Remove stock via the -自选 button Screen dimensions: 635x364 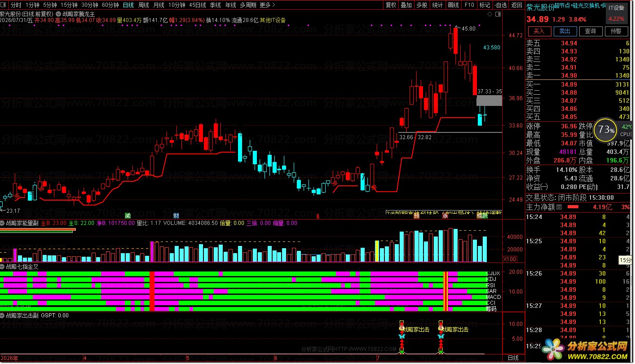500,5
